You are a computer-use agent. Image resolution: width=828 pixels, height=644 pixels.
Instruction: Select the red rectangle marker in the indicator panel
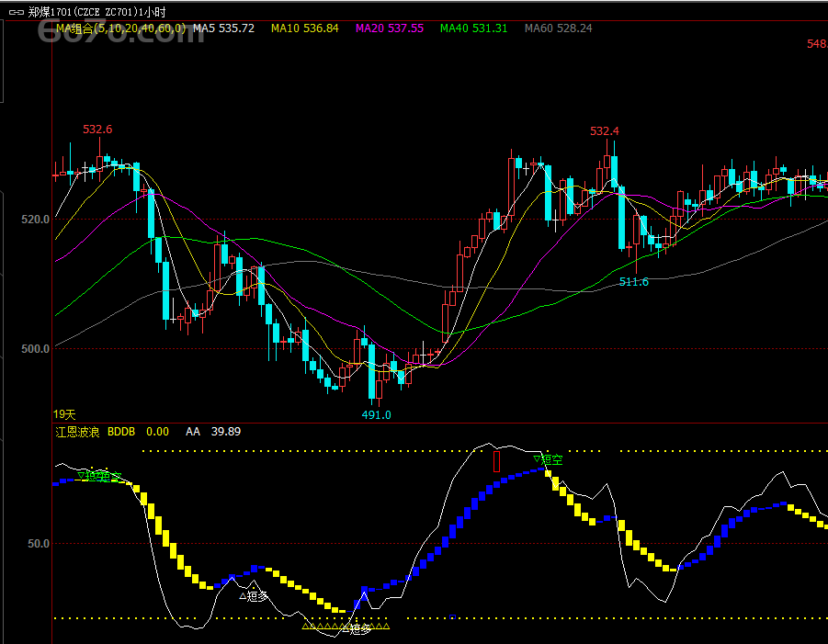pos(496,461)
